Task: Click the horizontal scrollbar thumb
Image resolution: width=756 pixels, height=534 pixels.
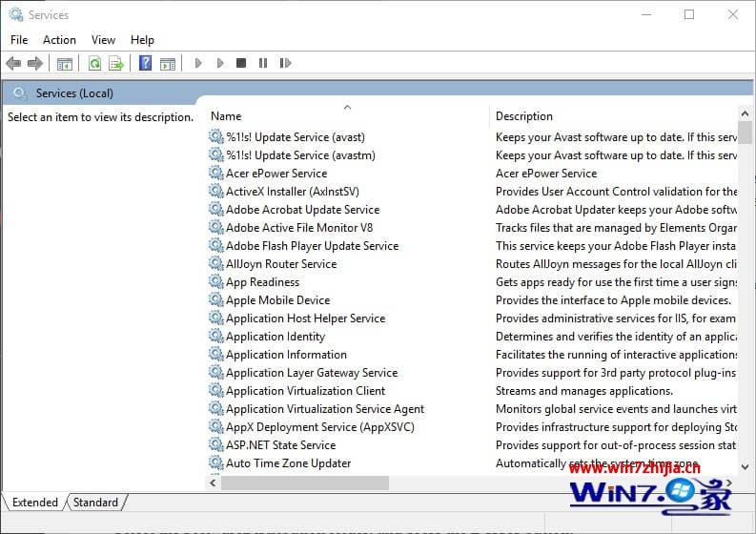Action: 305,483
